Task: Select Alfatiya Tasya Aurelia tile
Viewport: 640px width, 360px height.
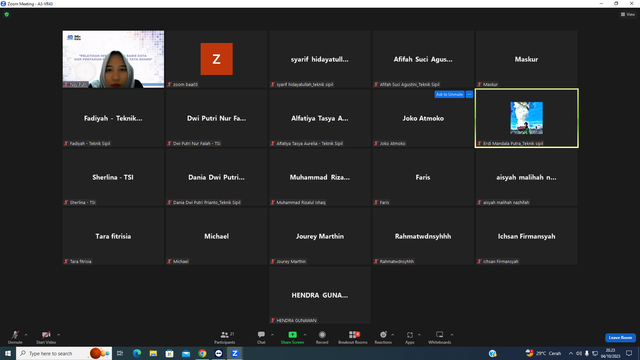Action: pos(320,118)
